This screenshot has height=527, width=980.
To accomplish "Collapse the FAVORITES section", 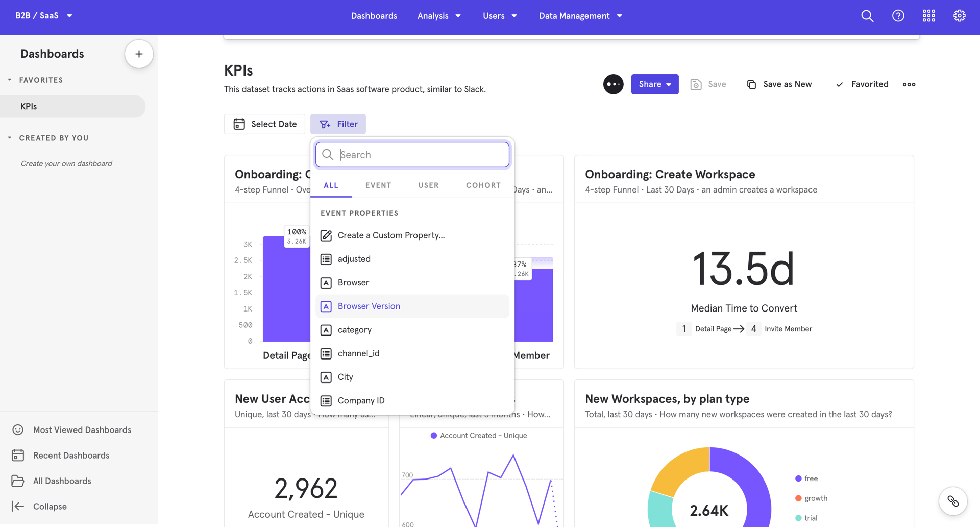I will pyautogui.click(x=8, y=80).
